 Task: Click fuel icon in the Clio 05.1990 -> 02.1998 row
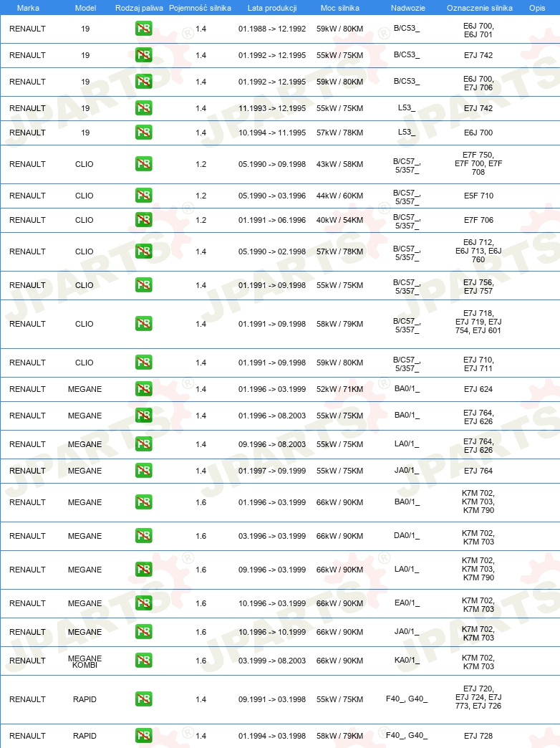pos(143,251)
